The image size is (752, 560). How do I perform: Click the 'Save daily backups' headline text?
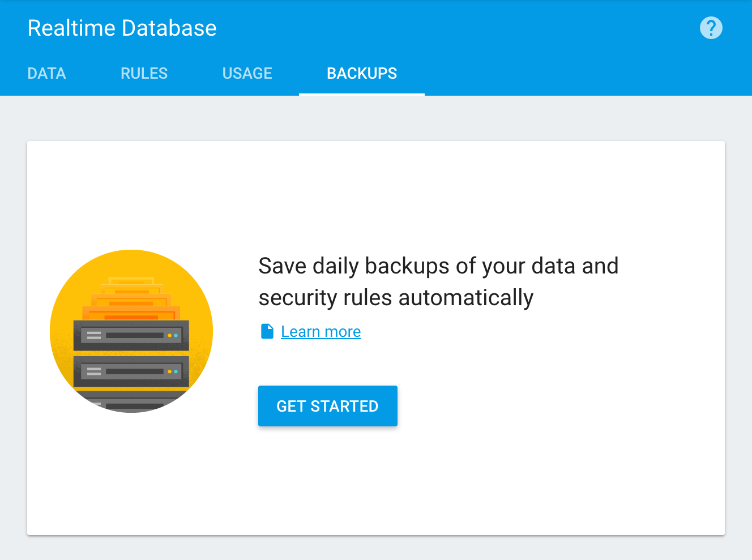click(438, 281)
